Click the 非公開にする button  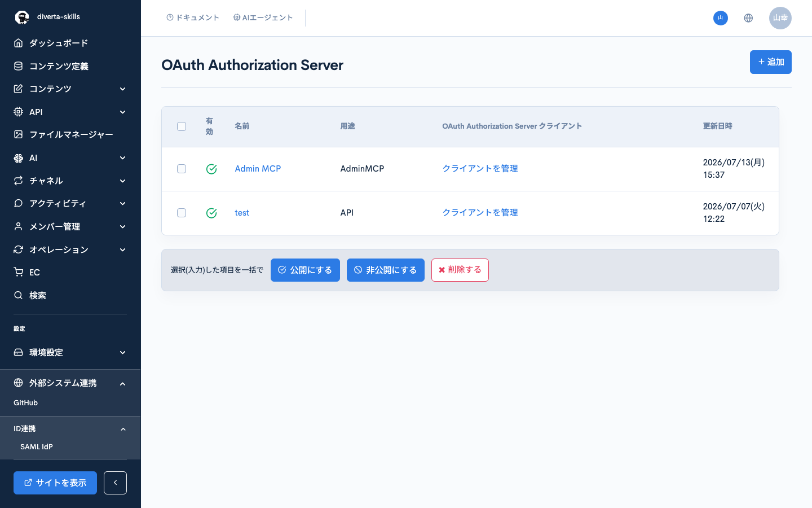(386, 270)
